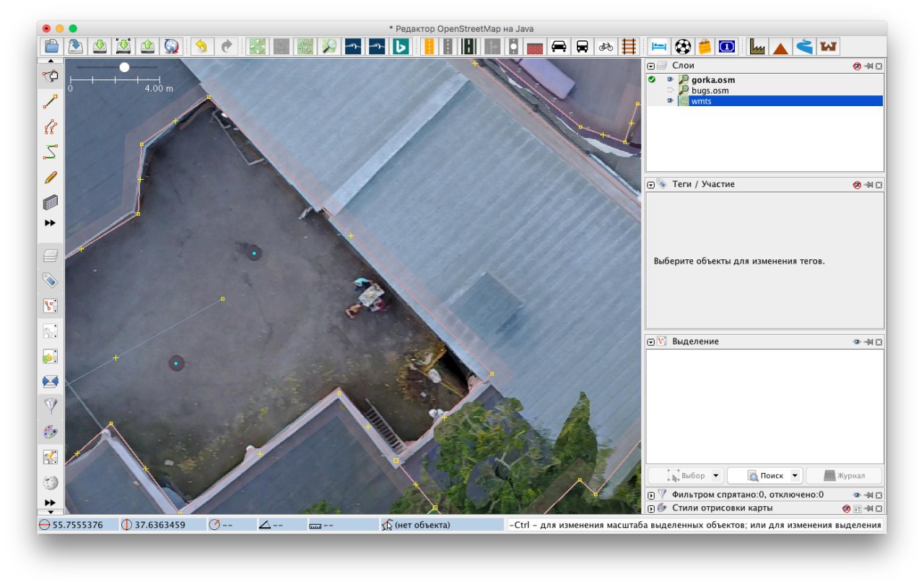Viewport: 924px width, 587px height.
Task: Select the bed accommodation preset icon
Action: pos(659,46)
